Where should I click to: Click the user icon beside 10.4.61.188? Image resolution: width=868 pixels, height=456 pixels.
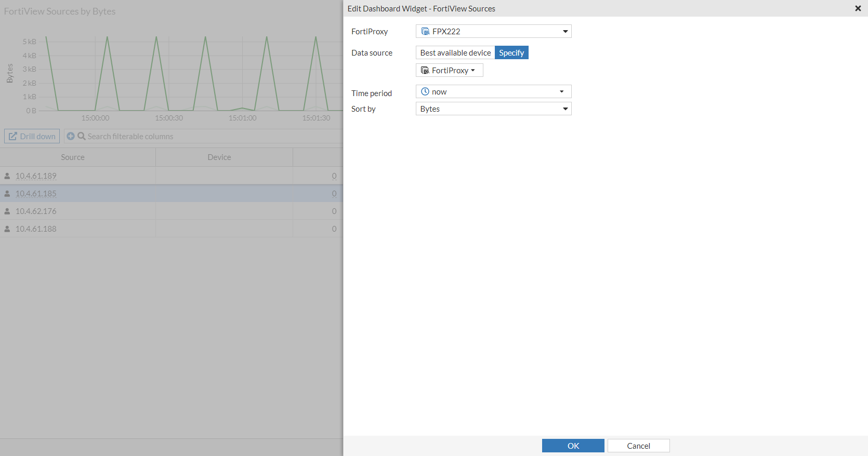(7, 229)
